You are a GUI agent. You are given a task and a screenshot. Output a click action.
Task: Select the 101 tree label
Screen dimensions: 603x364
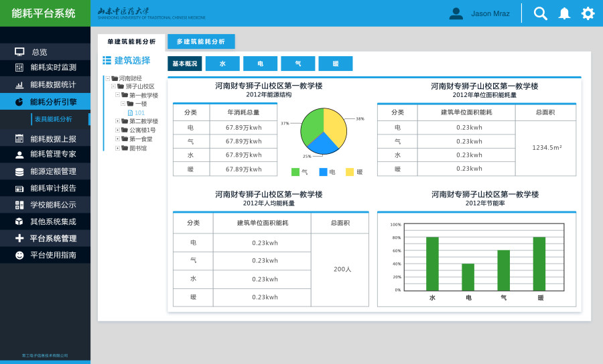click(139, 113)
